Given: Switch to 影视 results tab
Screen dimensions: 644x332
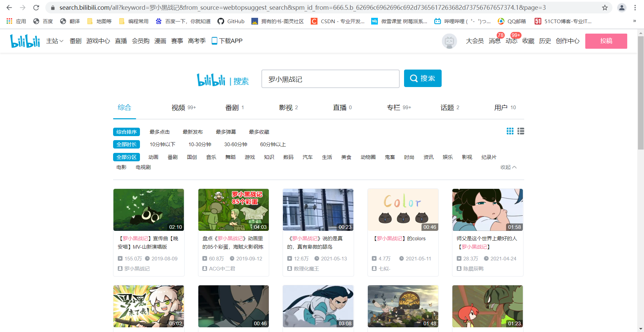Looking at the screenshot, I should point(288,108).
